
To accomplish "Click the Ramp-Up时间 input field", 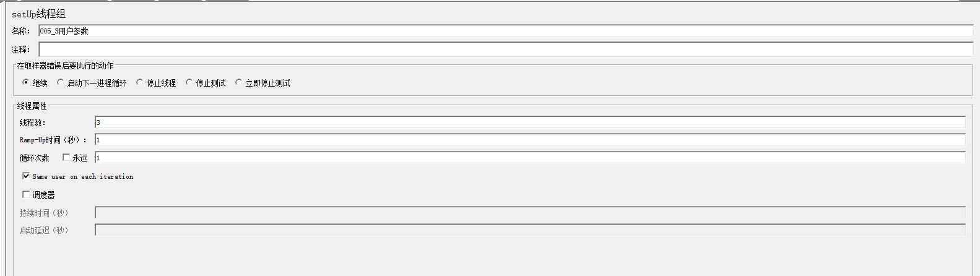I will pos(530,140).
